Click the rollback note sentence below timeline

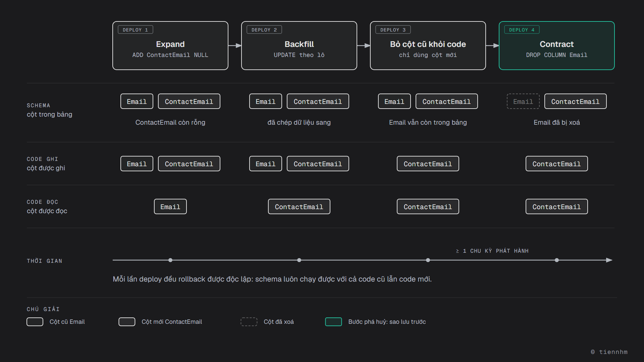272,279
